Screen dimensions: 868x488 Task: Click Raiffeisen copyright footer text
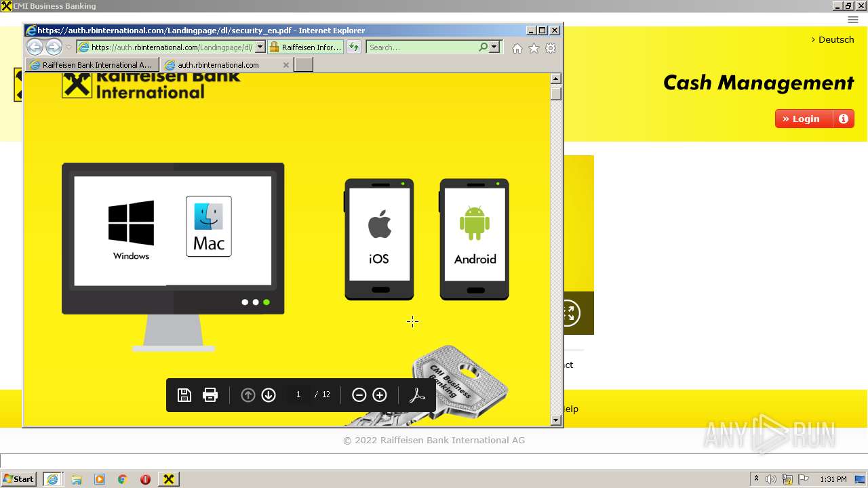[434, 440]
